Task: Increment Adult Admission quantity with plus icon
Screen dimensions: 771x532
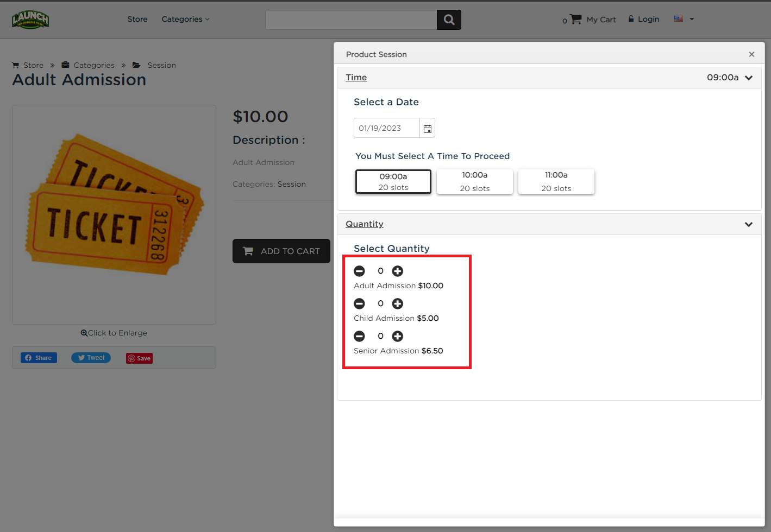Action: pos(398,271)
